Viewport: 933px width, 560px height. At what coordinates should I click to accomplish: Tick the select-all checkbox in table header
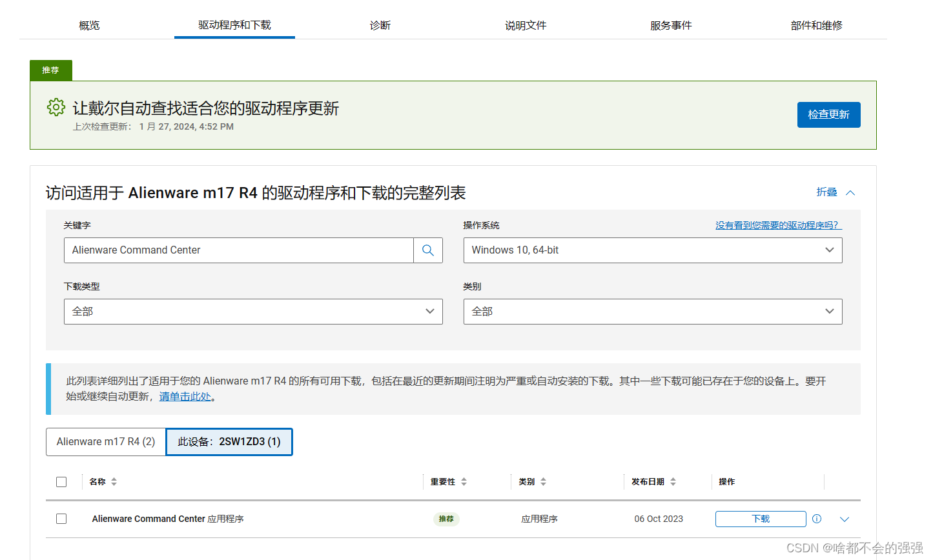click(61, 482)
